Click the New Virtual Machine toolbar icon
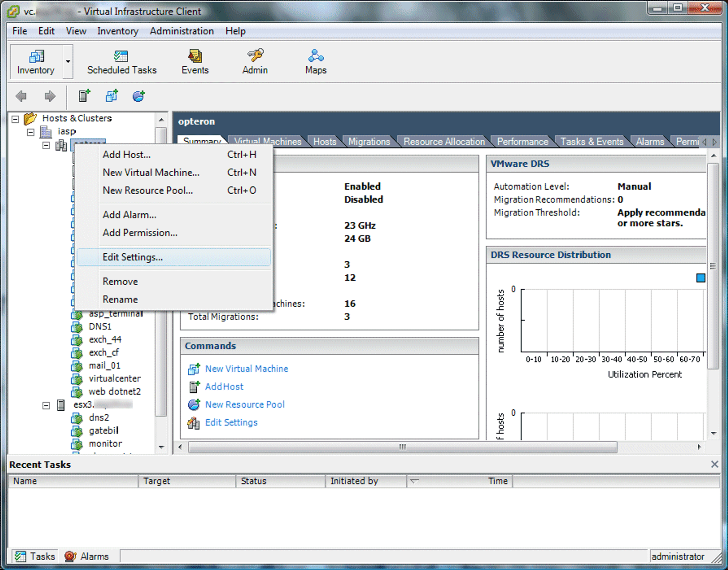728x570 pixels. pos(112,96)
